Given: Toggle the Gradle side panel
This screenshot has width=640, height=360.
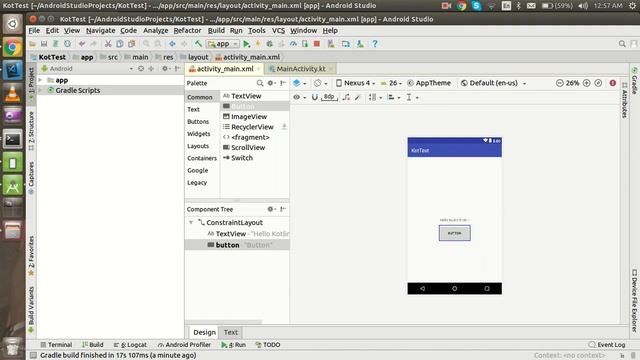Looking at the screenshot, I should point(635,81).
